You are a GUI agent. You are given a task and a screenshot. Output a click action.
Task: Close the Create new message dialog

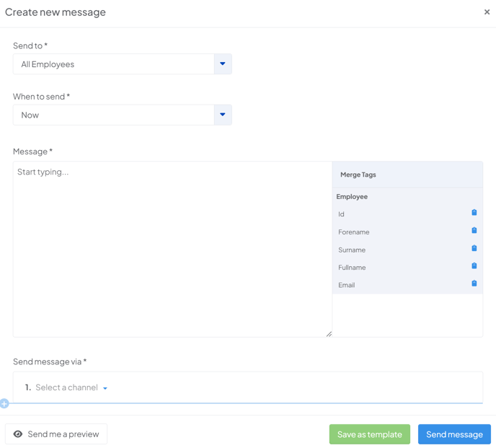pos(487,12)
